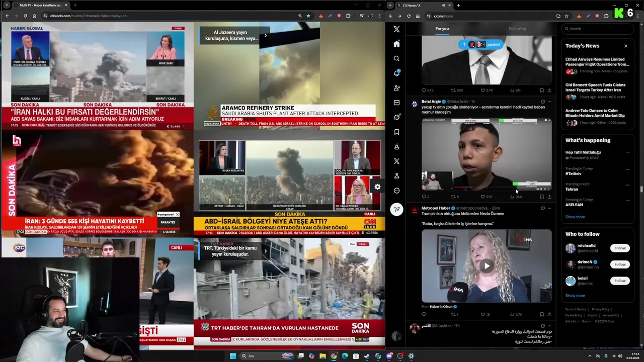Viewport: 644px width, 362px height.
Task: Open Explore search icon in X sidebar
Action: click(x=396, y=58)
